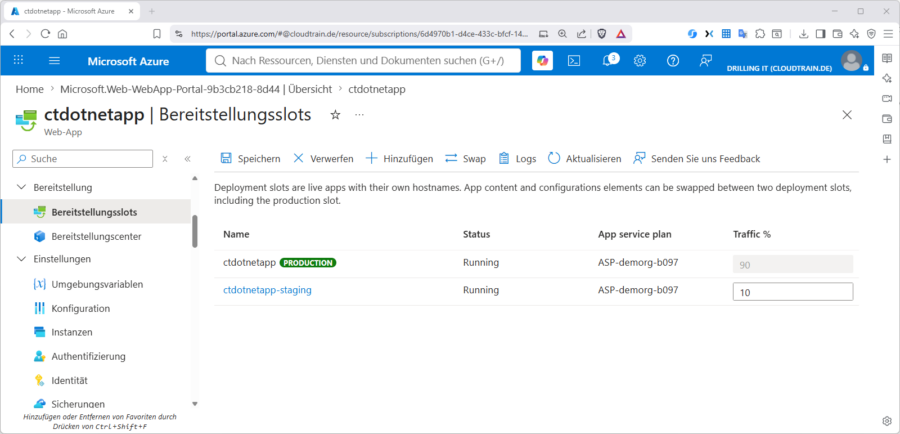
Task: Reload the page in the browser
Action: point(45,34)
